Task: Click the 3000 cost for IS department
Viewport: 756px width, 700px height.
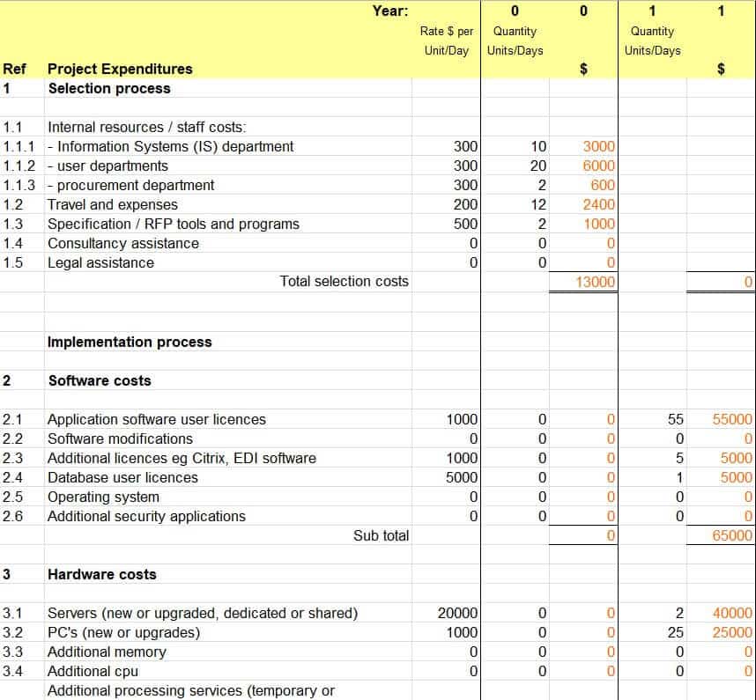Action: click(x=598, y=146)
